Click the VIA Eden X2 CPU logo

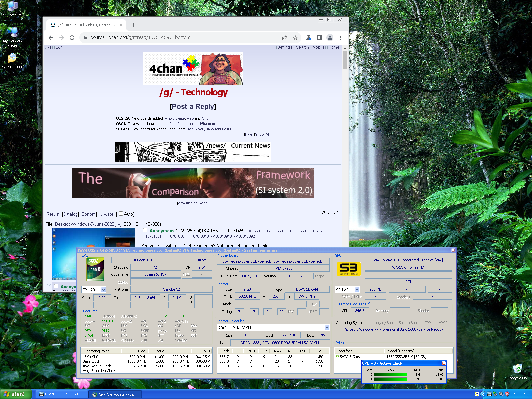tap(95, 269)
